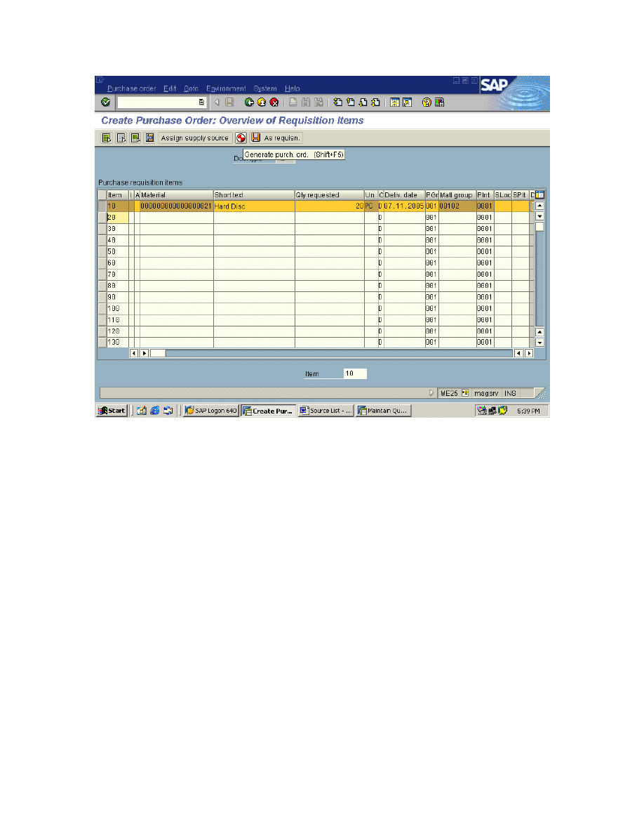Select row 20 using its row selector

click(x=102, y=218)
